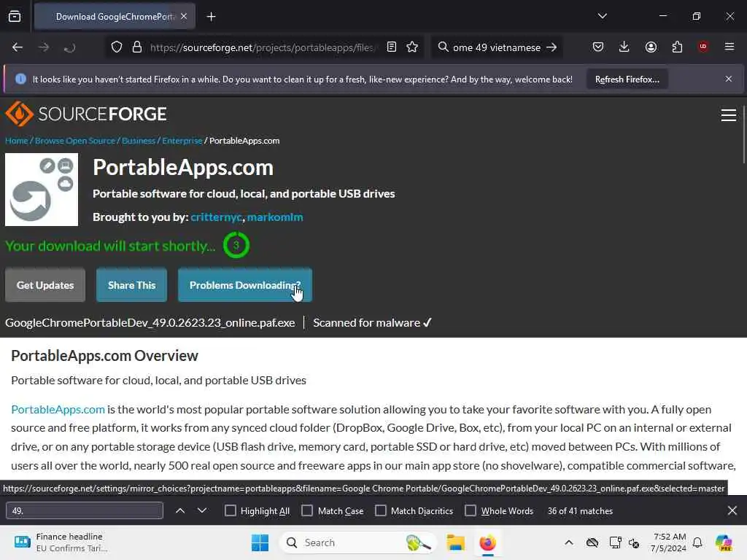Click the forward navigation arrow

point(44,47)
